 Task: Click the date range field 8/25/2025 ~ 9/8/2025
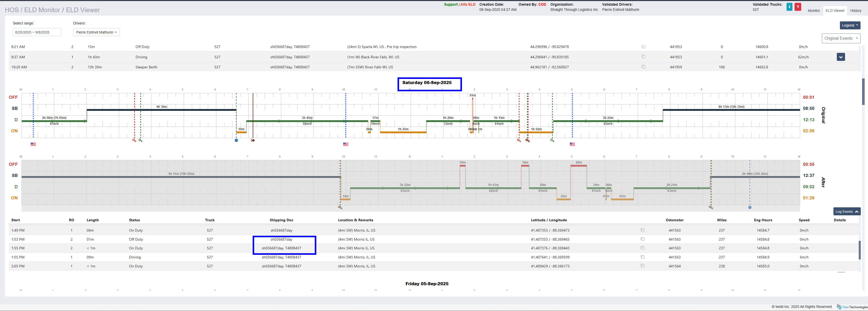pyautogui.click(x=37, y=32)
